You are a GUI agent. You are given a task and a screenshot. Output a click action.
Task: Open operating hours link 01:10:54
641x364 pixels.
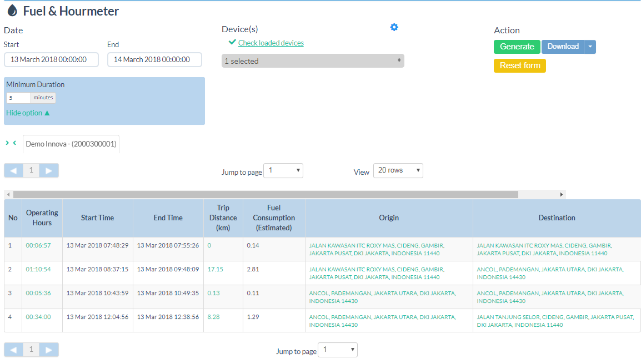click(x=38, y=269)
